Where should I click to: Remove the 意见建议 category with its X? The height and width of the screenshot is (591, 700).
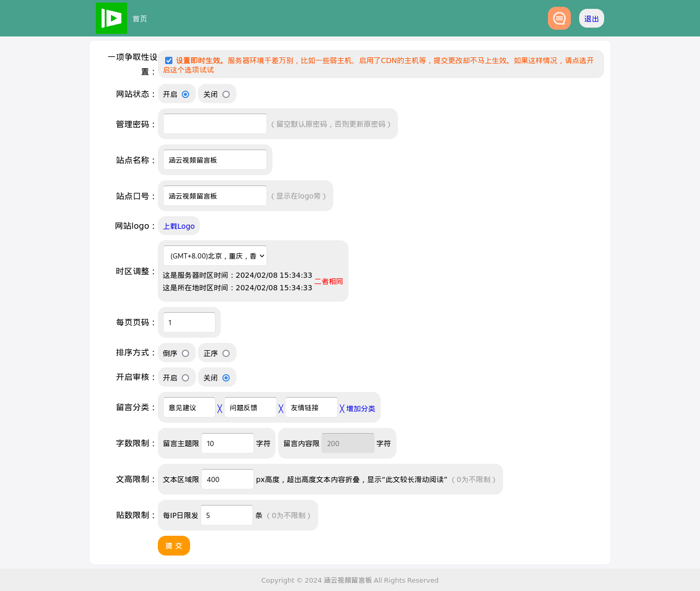tap(220, 409)
